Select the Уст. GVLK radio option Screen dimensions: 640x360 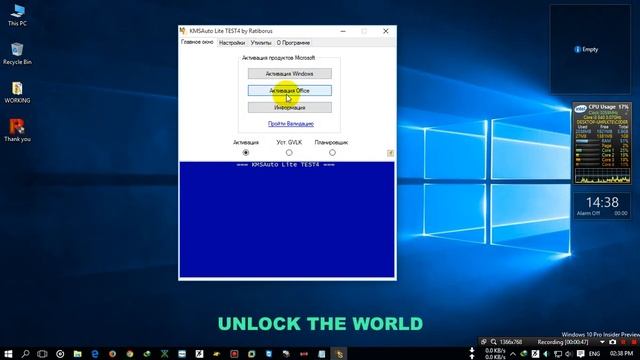(x=289, y=153)
